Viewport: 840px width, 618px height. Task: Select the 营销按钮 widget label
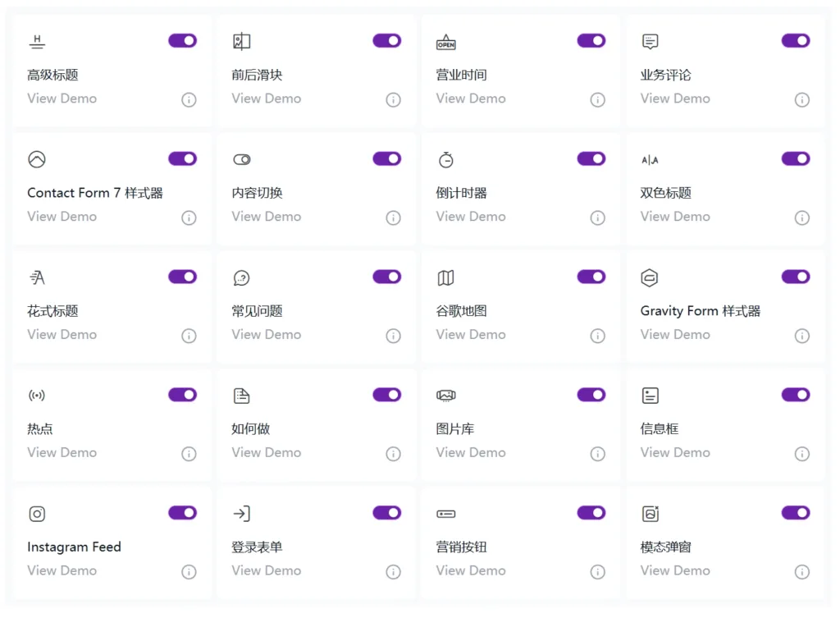point(461,547)
